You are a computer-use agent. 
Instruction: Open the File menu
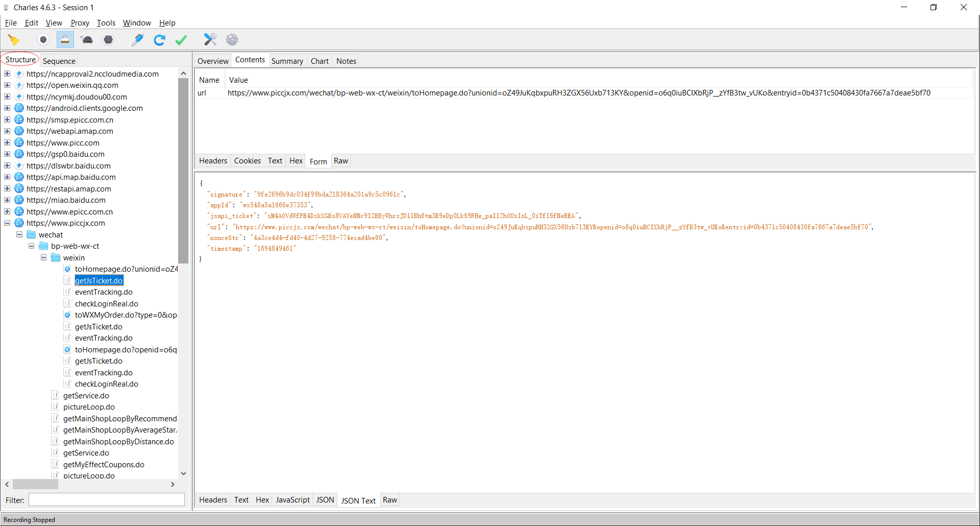11,23
